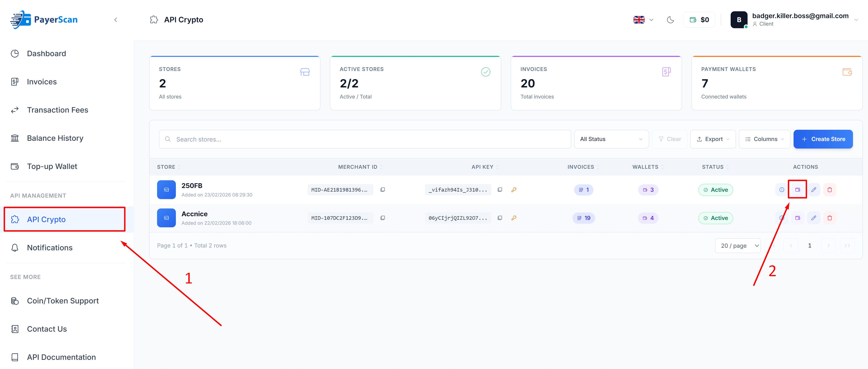
Task: Open Notifications bell in sidebar
Action: tap(50, 247)
